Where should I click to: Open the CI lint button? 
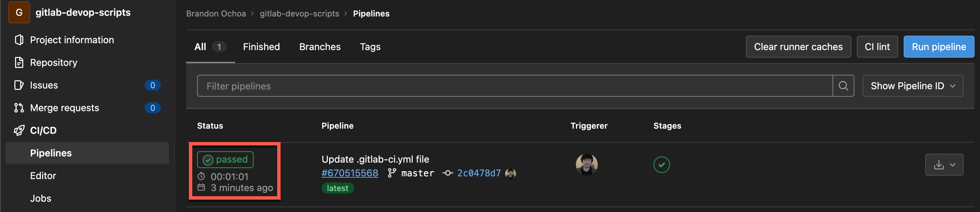(x=877, y=47)
